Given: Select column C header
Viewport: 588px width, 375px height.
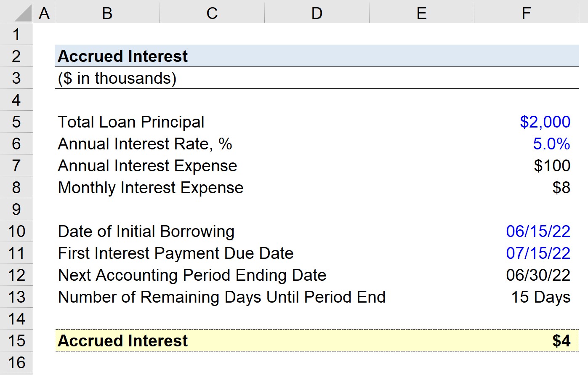Looking at the screenshot, I should pos(212,13).
